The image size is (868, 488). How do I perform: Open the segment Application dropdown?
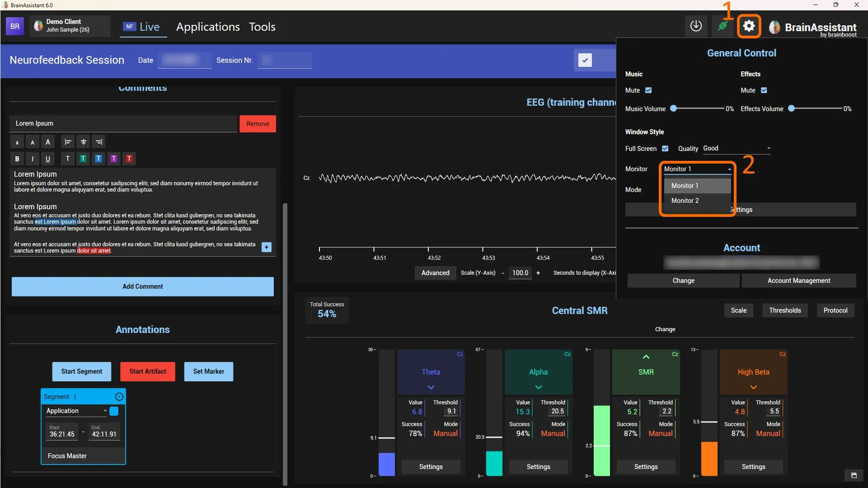click(x=76, y=411)
